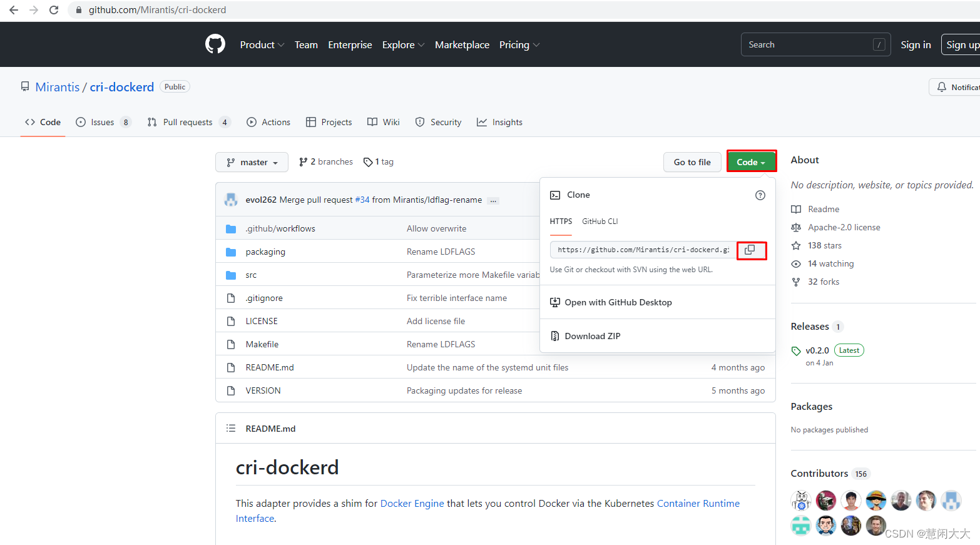Open the Readme link in About

click(815, 209)
